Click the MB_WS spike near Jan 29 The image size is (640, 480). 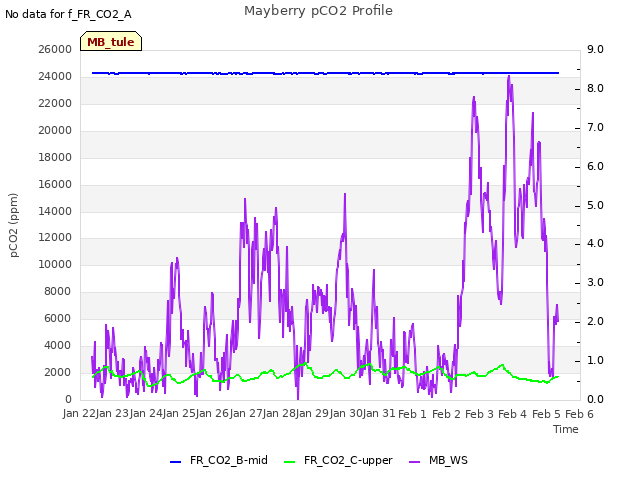pos(345,195)
